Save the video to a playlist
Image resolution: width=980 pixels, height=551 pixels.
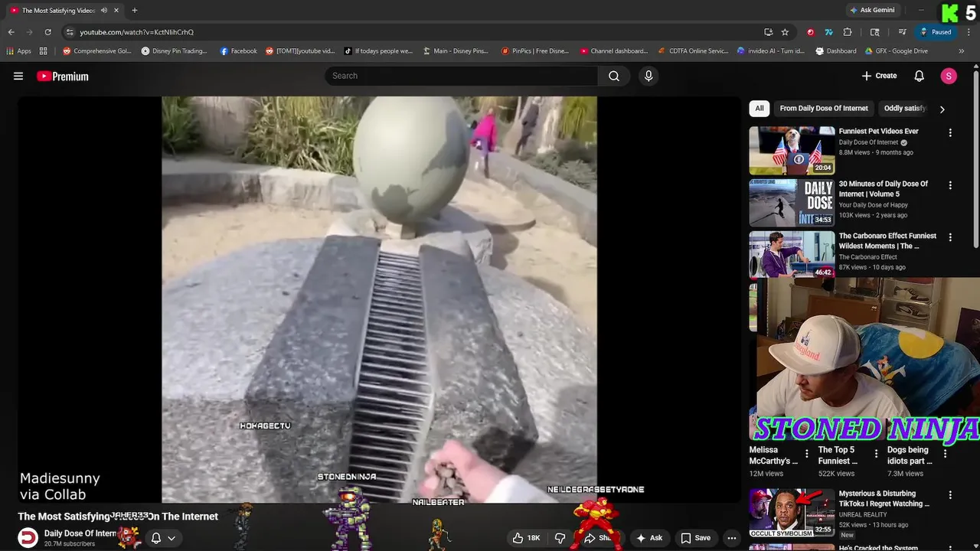coord(695,538)
